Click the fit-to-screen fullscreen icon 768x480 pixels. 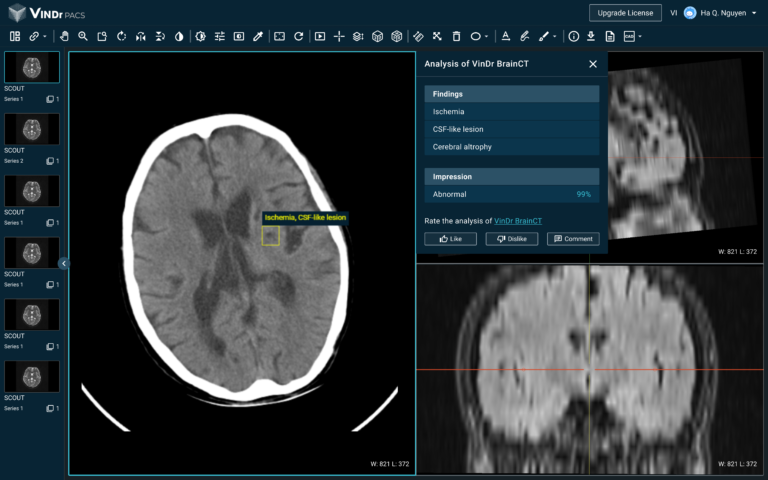click(x=280, y=36)
